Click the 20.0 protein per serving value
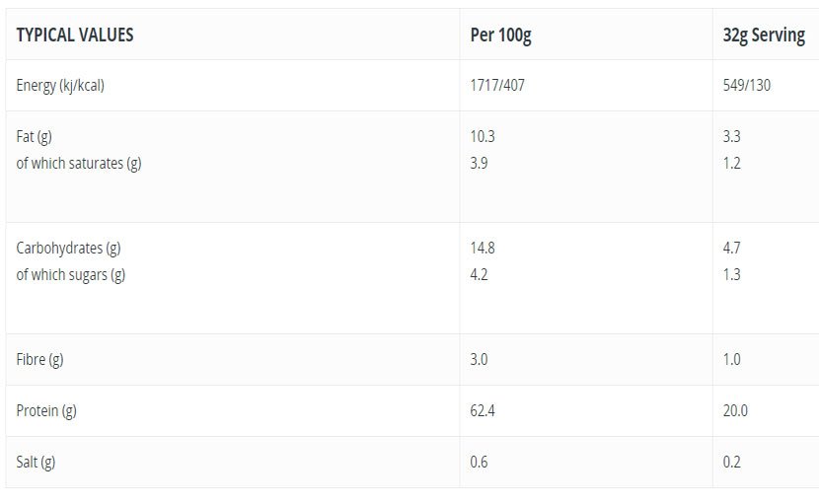Image resolution: width=819 pixels, height=504 pixels. pos(735,410)
